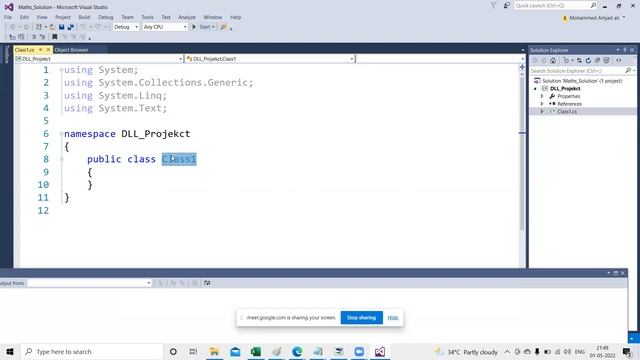Open the Start button dropdown arrow
Screen dimensions: 640x360
pyautogui.click(x=213, y=27)
